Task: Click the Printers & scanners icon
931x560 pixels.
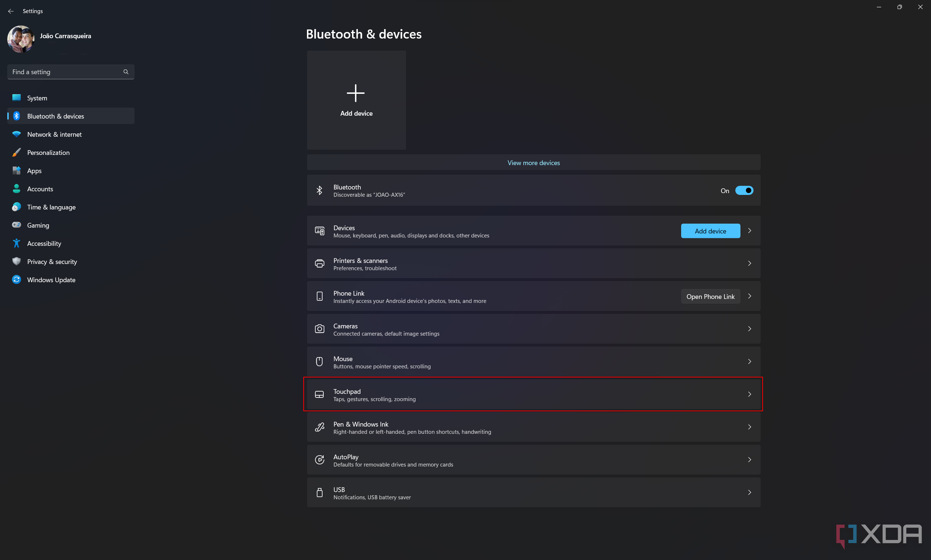Action: pos(320,263)
